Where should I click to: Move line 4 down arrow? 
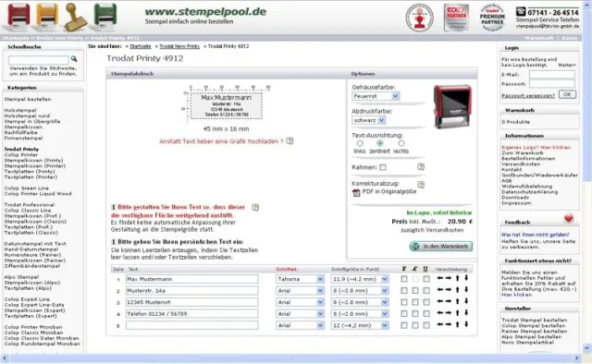click(466, 312)
